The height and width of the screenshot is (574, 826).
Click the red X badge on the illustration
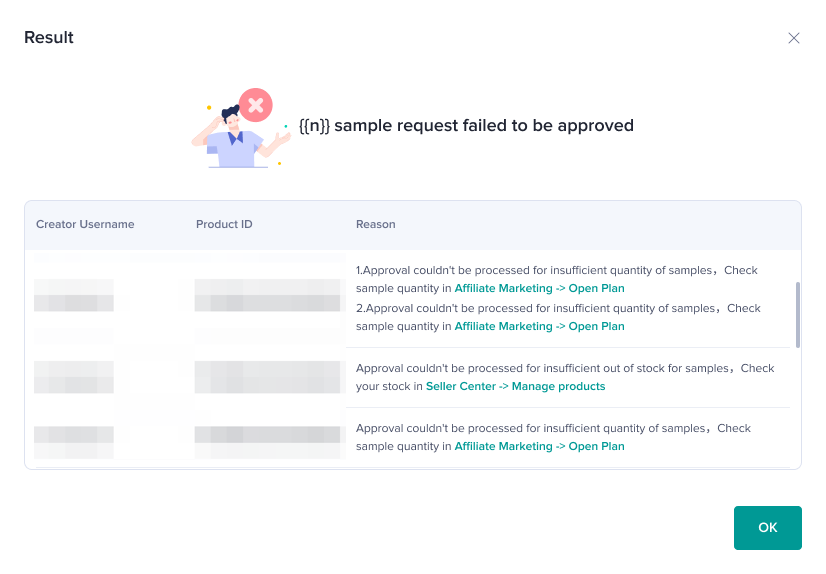256,104
